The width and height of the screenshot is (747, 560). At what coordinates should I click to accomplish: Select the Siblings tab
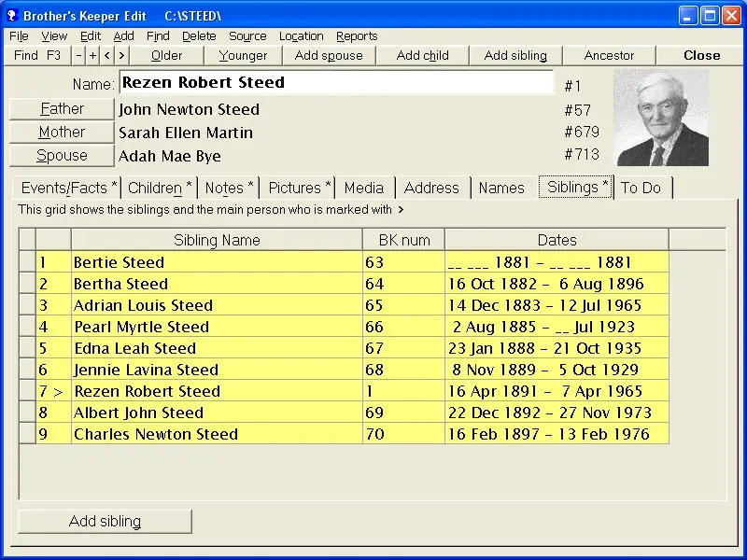tap(577, 187)
